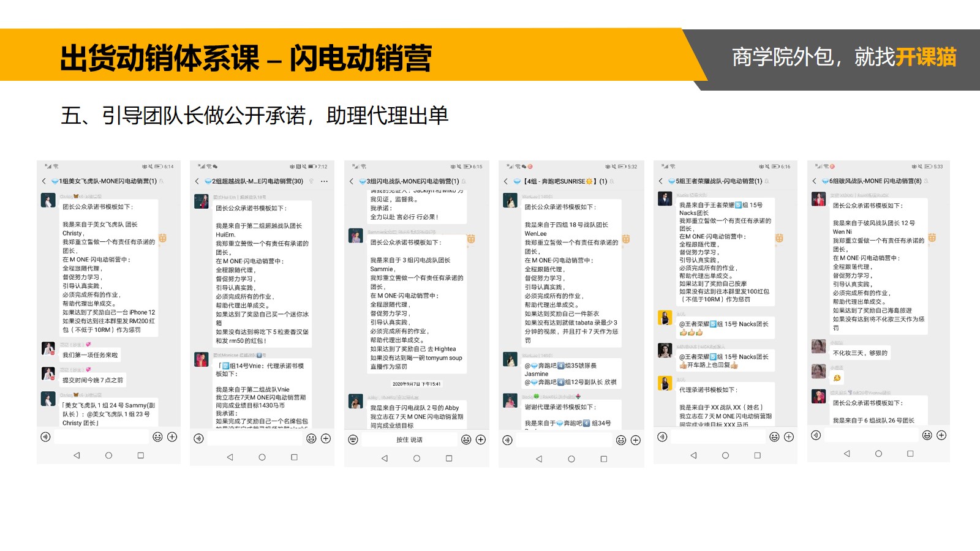Click message input field in 5组王者荣耀战队 chat
This screenshot has width=980, height=551.
(718, 437)
